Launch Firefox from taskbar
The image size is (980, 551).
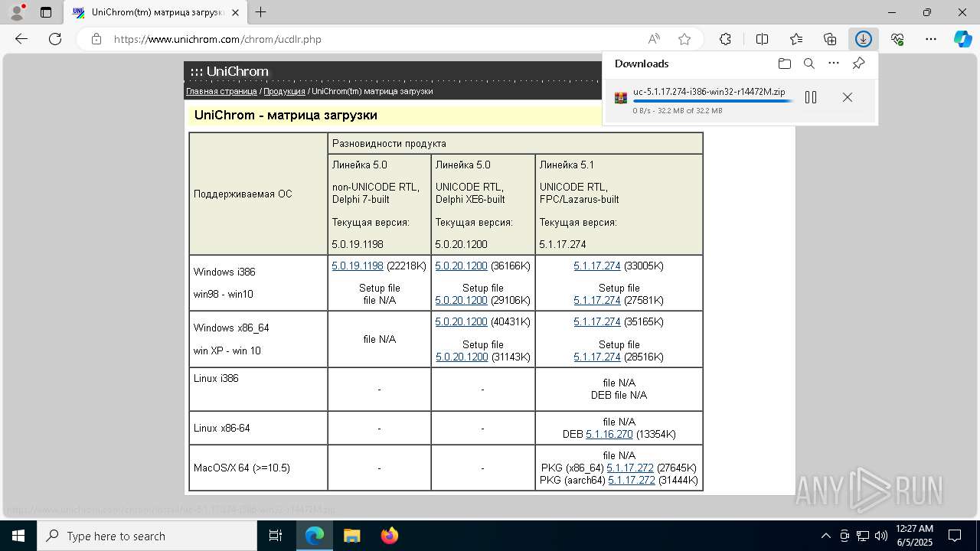(x=389, y=536)
